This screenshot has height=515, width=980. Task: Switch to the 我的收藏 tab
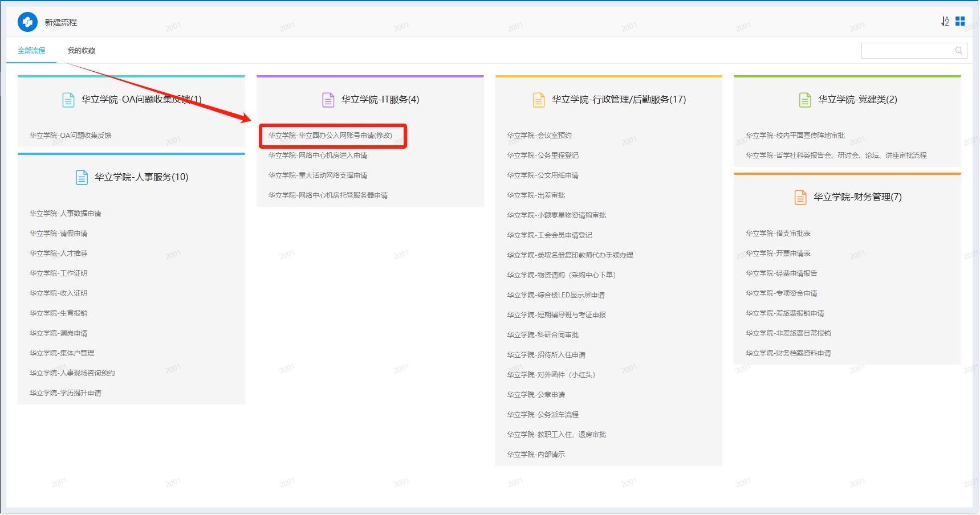(82, 51)
